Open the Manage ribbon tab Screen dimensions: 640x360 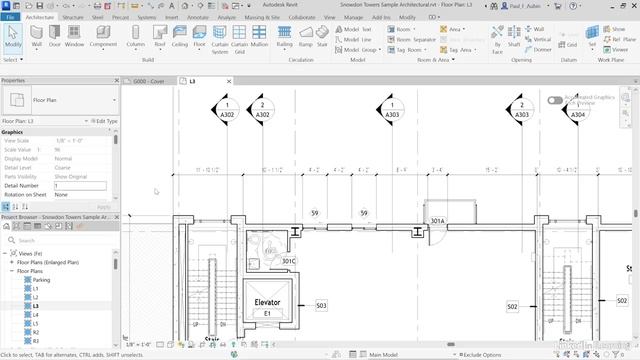click(353, 17)
